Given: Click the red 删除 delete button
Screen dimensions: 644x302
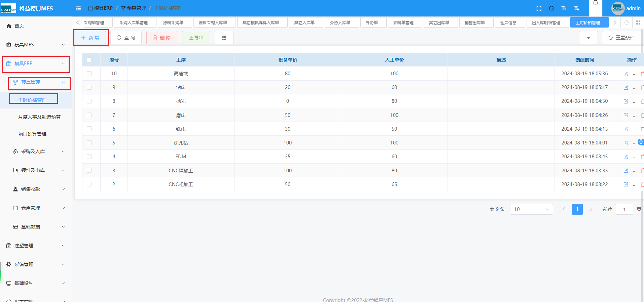Looking at the screenshot, I should 162,38.
